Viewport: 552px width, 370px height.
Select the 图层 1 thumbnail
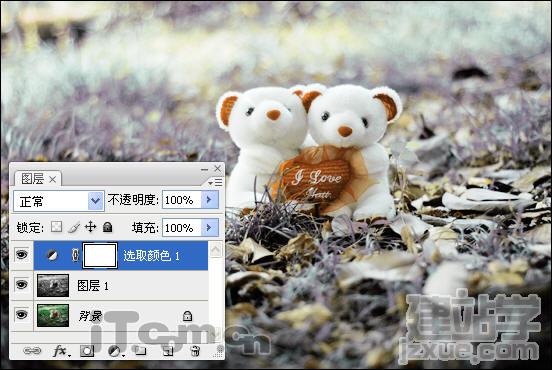tap(53, 286)
